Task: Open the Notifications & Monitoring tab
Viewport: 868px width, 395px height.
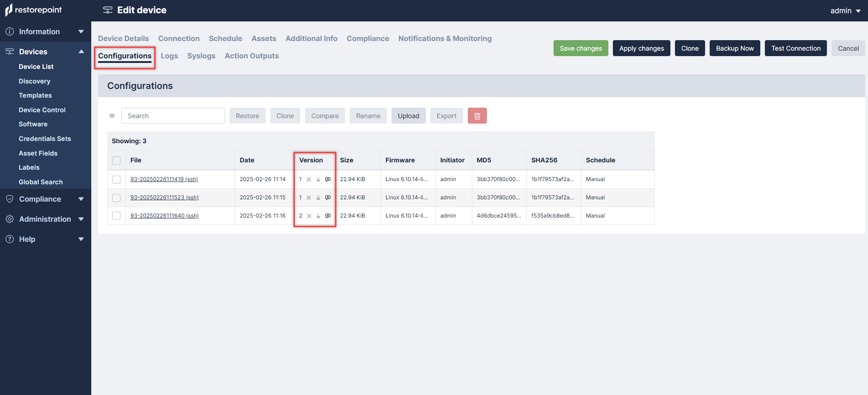Action: 444,38
